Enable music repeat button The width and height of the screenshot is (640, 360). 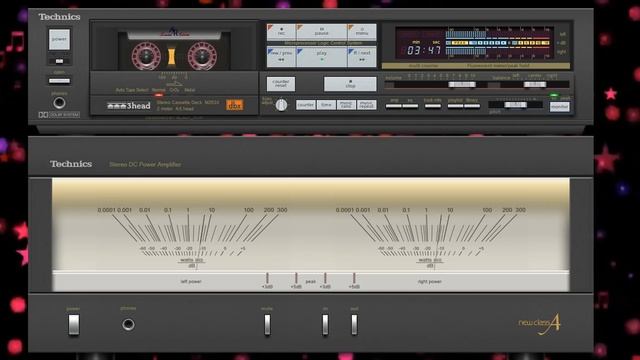pos(367,105)
